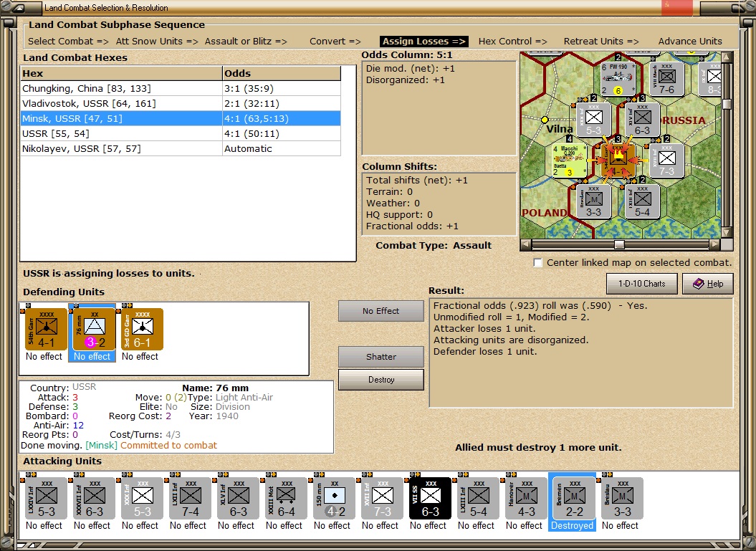The image size is (756, 551).
Task: Click the No Effect button
Action: coord(381,311)
